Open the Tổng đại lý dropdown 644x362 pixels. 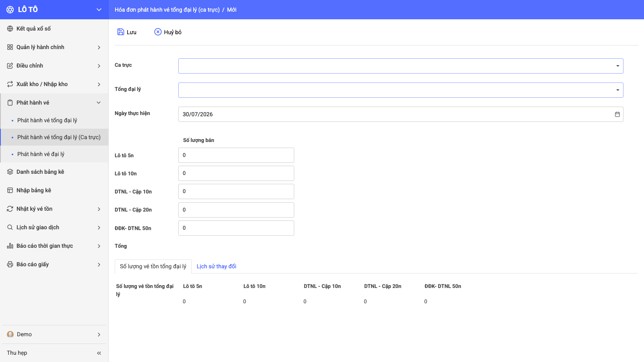click(x=400, y=90)
